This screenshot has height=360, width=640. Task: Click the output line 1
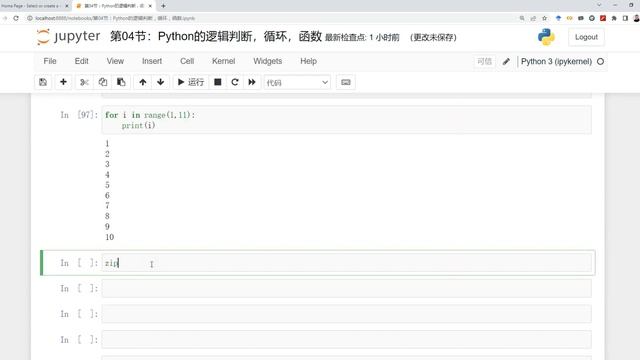(107, 144)
